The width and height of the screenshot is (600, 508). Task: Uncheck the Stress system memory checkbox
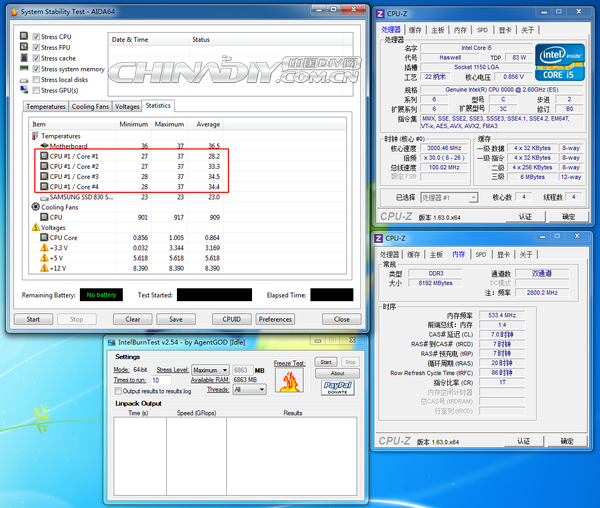tap(36, 68)
